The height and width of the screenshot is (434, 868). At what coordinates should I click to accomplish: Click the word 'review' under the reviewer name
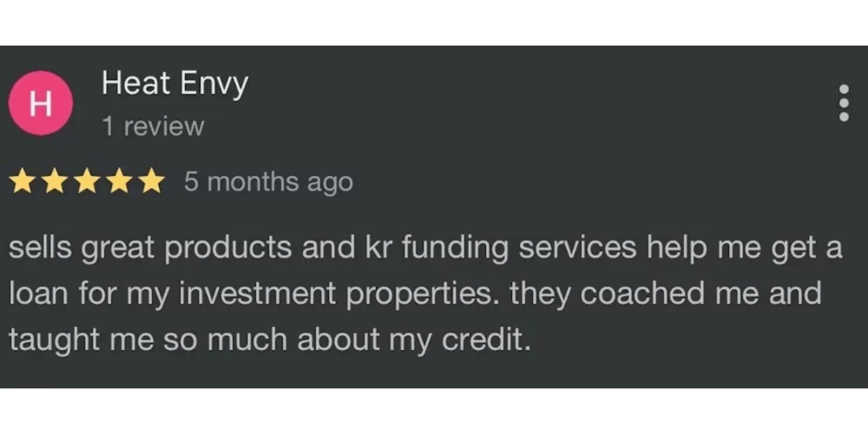click(x=164, y=127)
